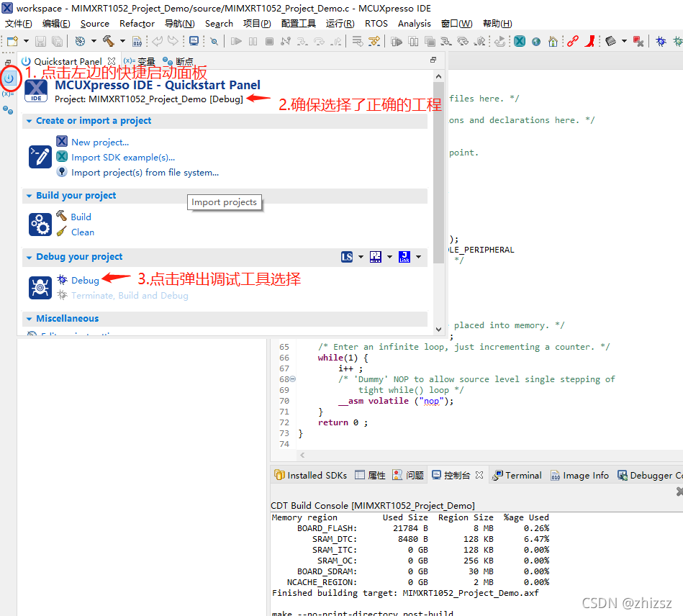This screenshot has height=616, width=683.
Task: Open the flash programmer dropdown arrow
Action: [624, 42]
